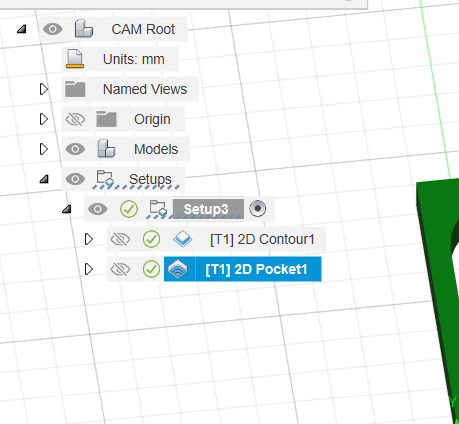Click the Origin folder icon

pos(106,119)
